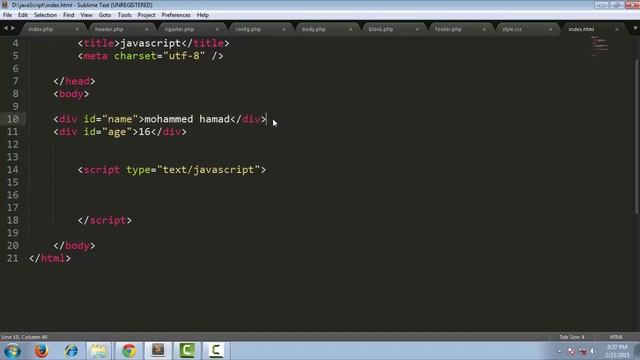640x360 pixels.
Task: Open the first Camtasia taskbar icon
Action: click(x=187, y=351)
